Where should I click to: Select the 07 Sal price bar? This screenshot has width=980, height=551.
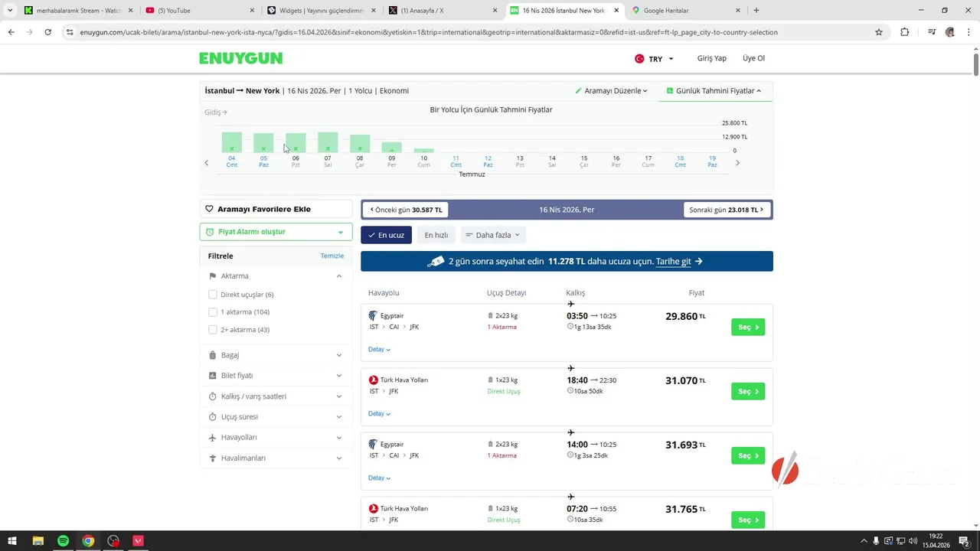[328, 142]
